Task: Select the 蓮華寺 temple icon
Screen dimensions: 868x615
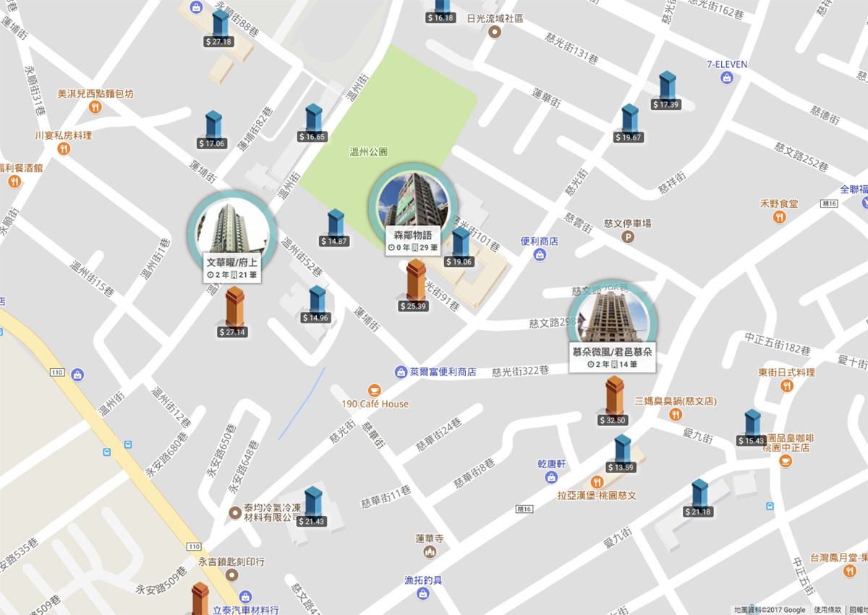Action: click(430, 552)
